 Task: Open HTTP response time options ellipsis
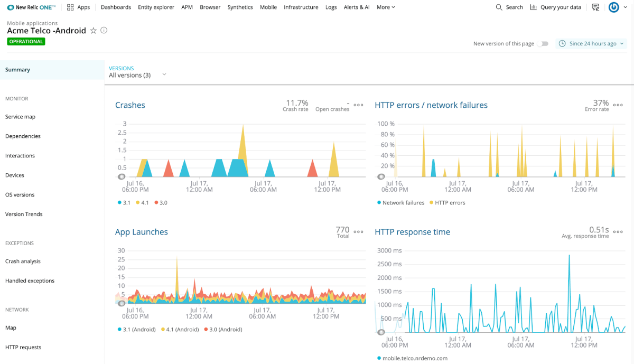pyautogui.click(x=618, y=231)
